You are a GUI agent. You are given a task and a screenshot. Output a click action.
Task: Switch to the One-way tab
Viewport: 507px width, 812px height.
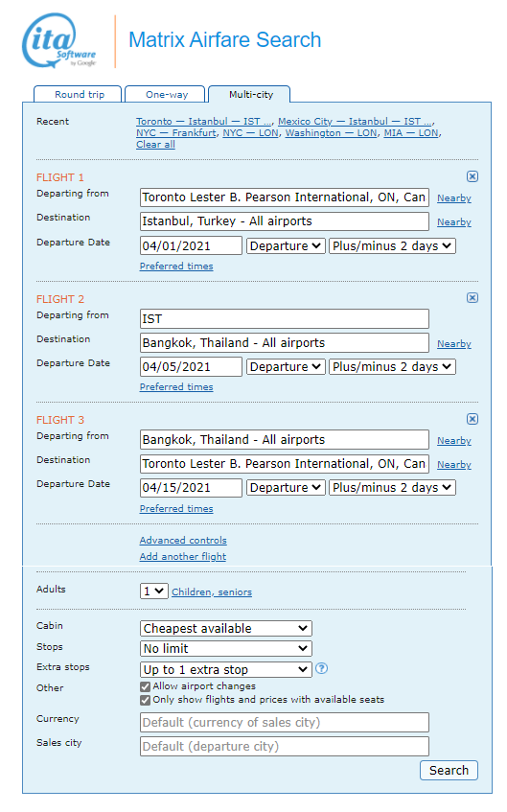(166, 94)
